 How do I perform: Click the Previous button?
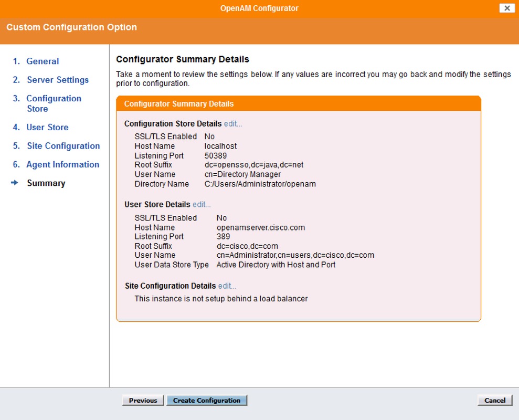142,400
